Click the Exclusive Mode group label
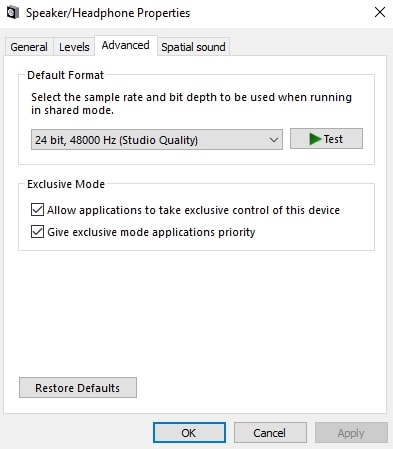The height and width of the screenshot is (449, 393). [66, 184]
